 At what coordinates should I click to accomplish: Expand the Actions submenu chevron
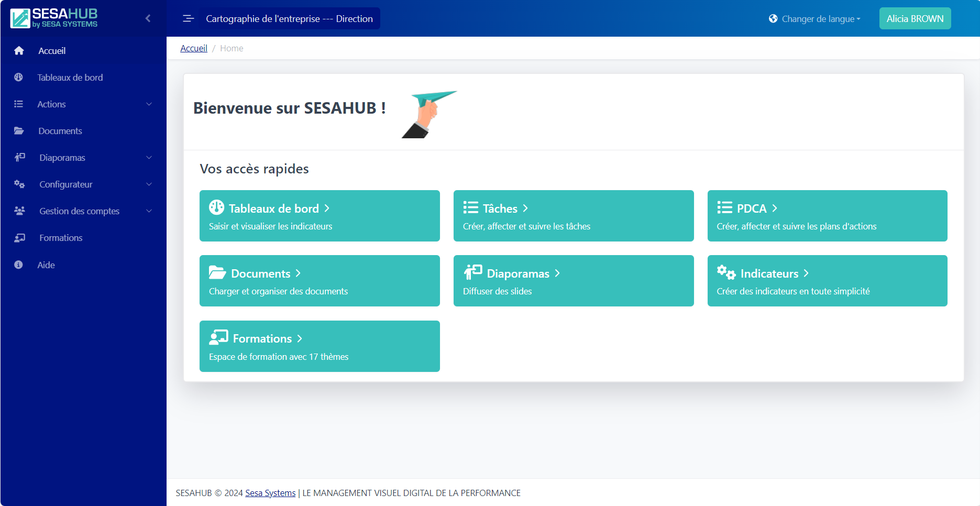click(149, 104)
